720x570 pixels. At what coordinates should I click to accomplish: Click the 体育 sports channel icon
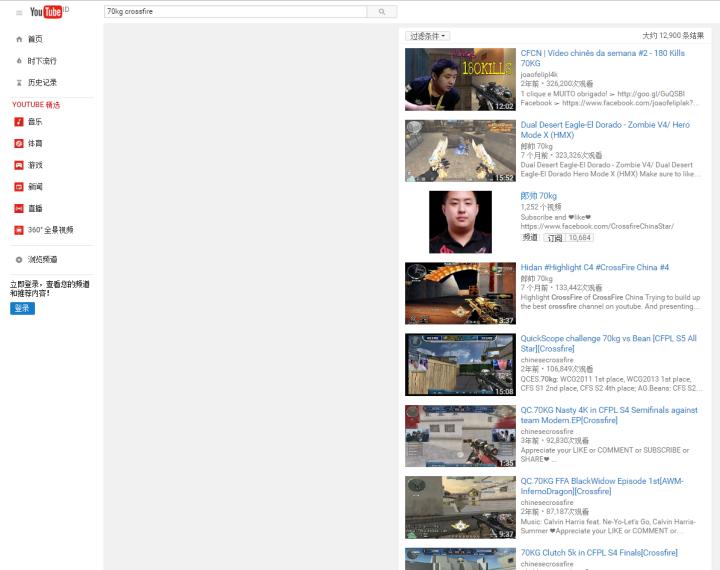pos(19,143)
